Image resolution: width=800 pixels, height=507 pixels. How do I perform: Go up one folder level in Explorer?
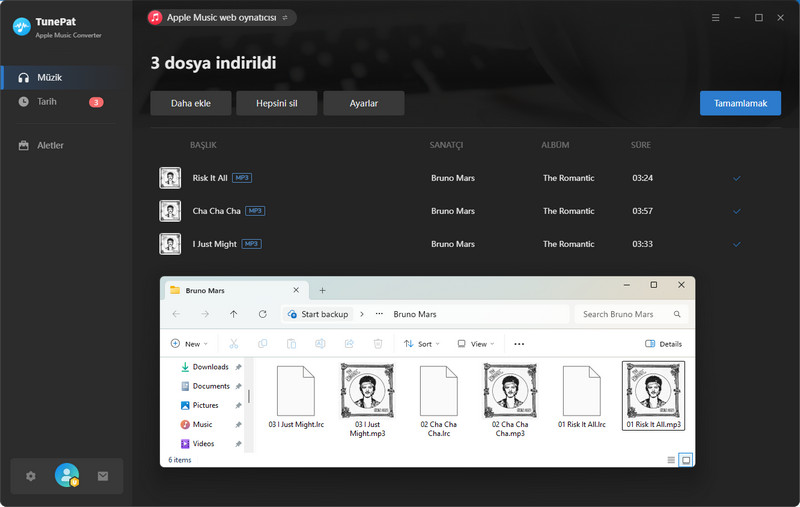pos(234,314)
